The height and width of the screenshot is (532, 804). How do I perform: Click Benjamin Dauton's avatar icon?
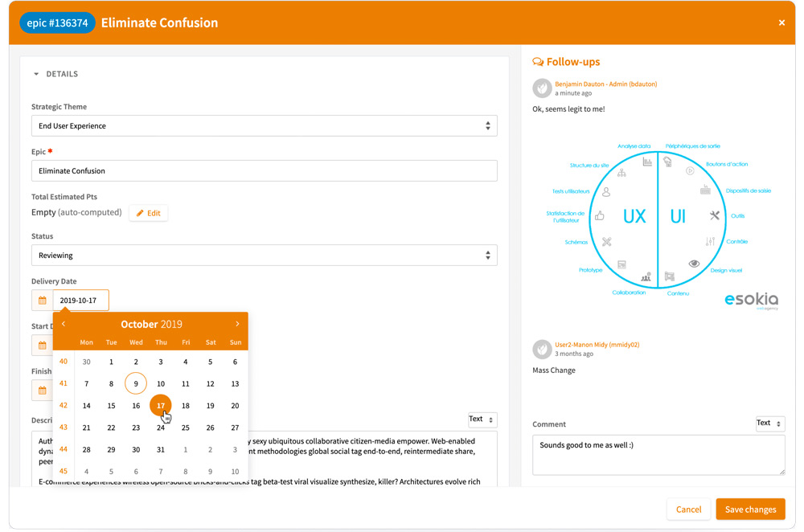tap(542, 88)
